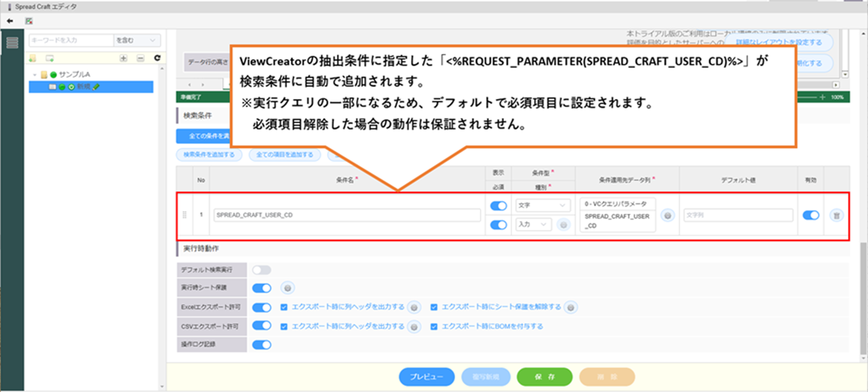
Task: Click the SPREAD_CRAFT_USER_CD condition name field
Action: [347, 215]
